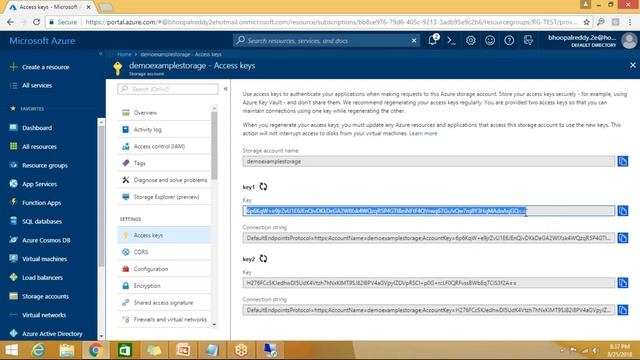Send feedback via smiley icon
This screenshot has height=360, width=640.
(x=490, y=40)
